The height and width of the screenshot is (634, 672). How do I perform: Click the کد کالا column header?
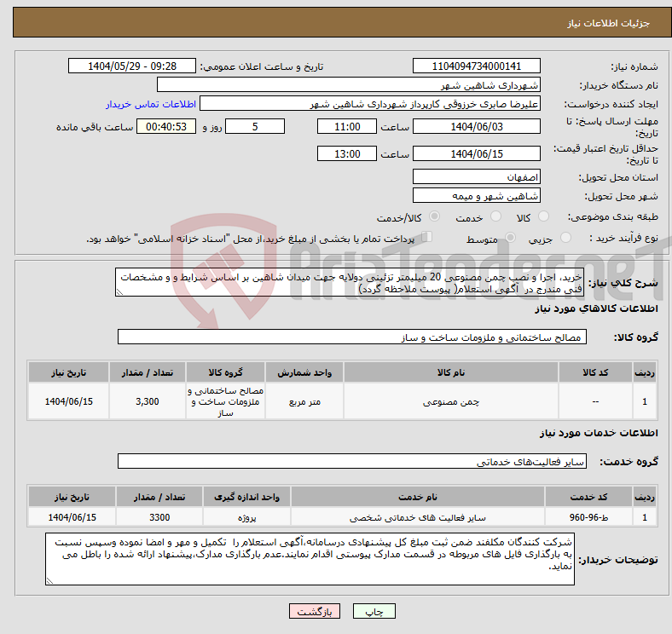(595, 372)
